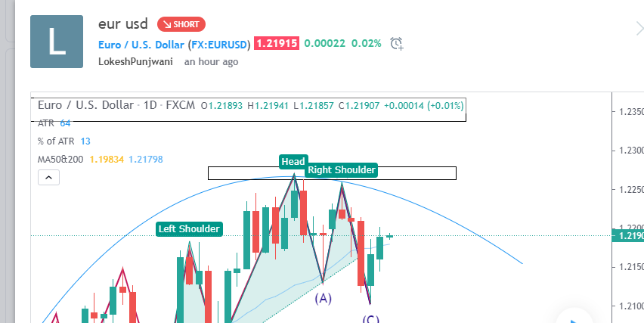Viewport: 644px width, 323px height.
Task: Click the ATR indicator in legend
Action: 47,123
